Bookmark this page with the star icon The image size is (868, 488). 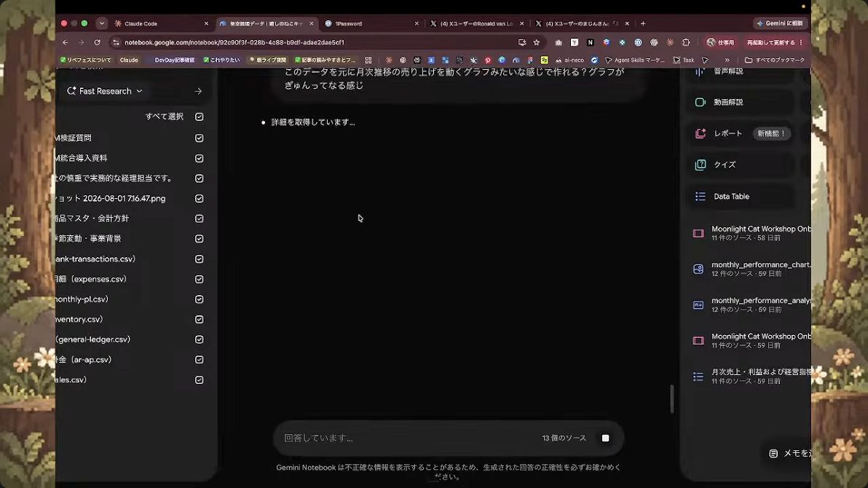[x=537, y=42]
